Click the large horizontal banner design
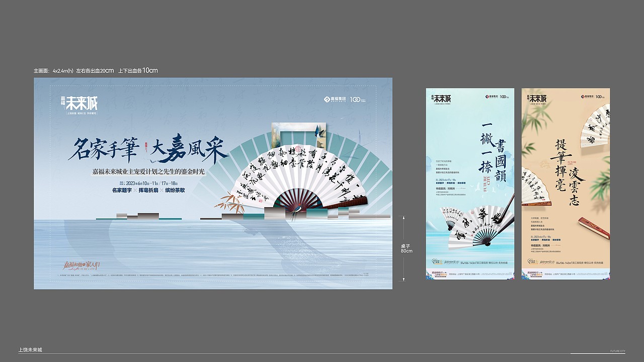The width and height of the screenshot is (644, 362). point(213,184)
